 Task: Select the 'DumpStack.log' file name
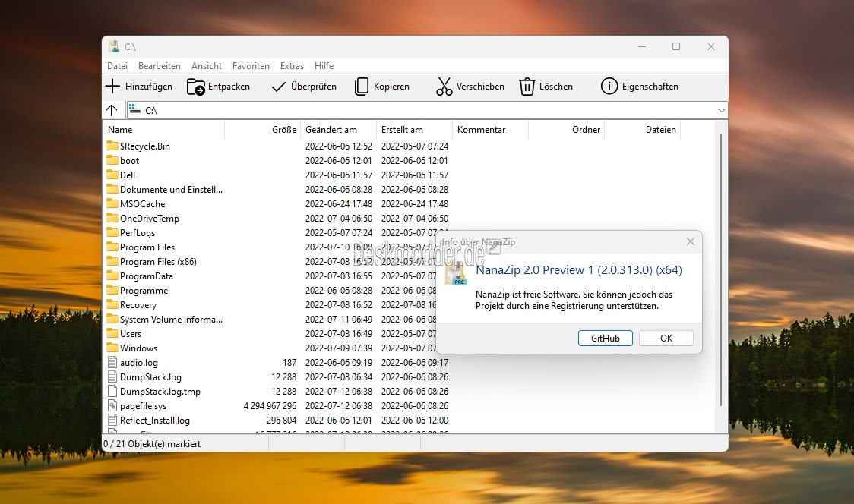150,377
